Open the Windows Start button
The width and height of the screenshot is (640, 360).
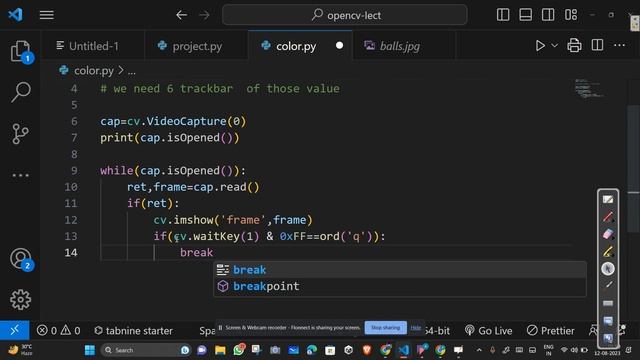point(90,350)
